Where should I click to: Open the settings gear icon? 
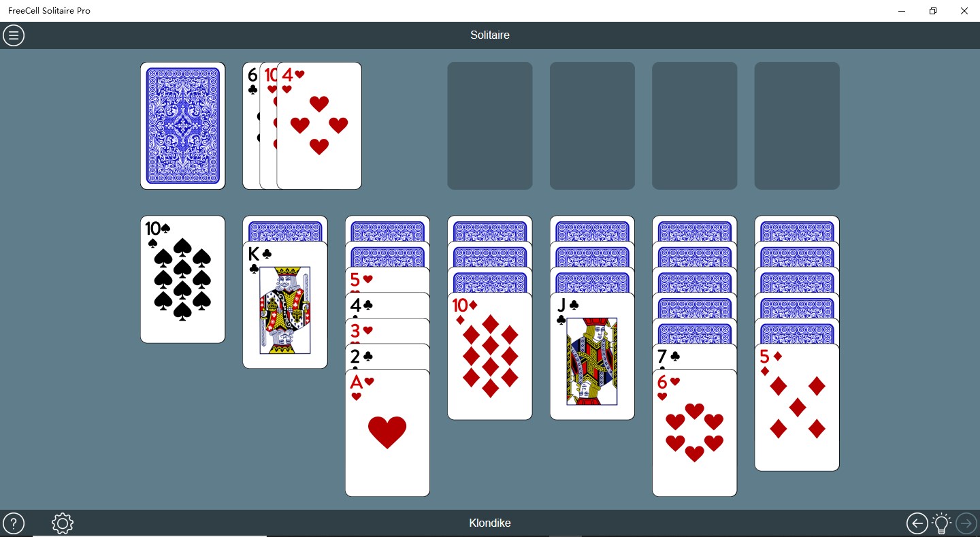click(63, 523)
